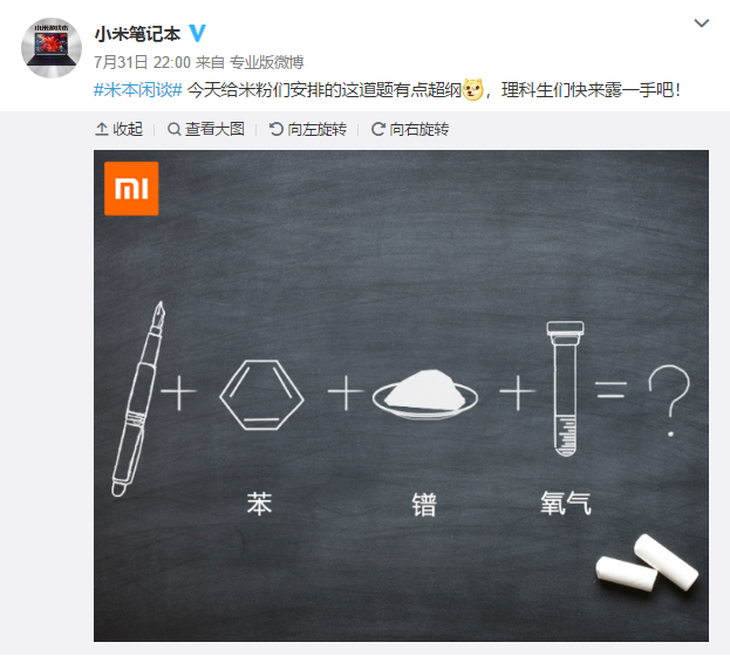This screenshot has height=656, width=730.
Task: Open the #米本闲谈# hashtag topic
Action: click(138, 89)
